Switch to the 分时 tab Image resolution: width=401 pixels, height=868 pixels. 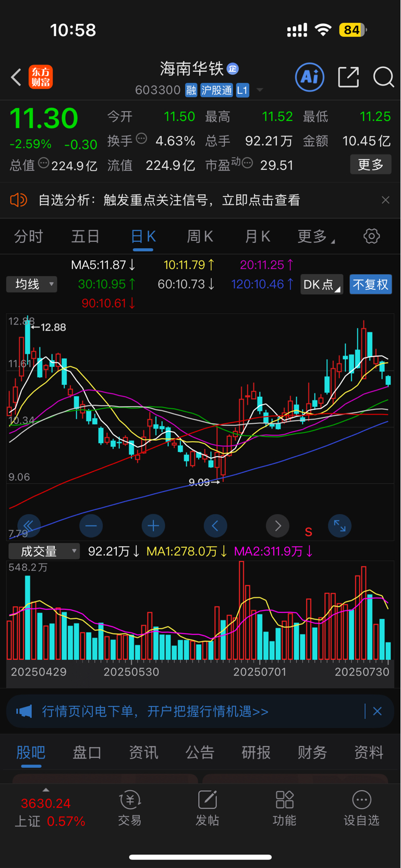click(x=29, y=237)
